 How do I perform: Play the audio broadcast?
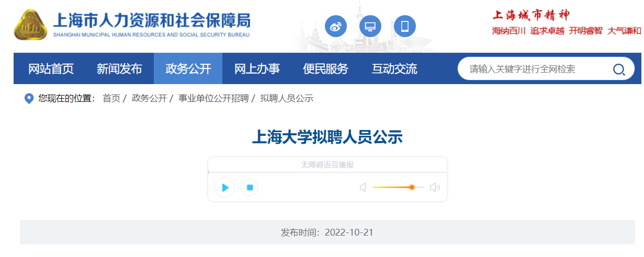[224, 187]
